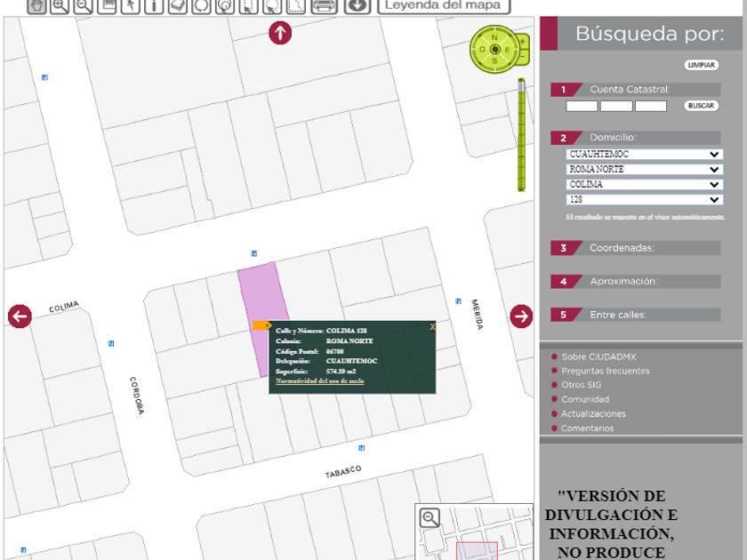This screenshot has width=747, height=560.
Task: Click N on the compass
Action: click(x=494, y=37)
